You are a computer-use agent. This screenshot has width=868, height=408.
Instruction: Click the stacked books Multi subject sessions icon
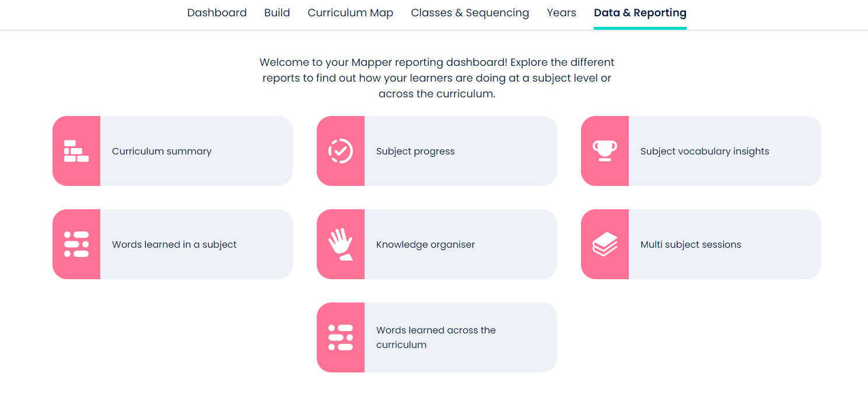pos(605,244)
